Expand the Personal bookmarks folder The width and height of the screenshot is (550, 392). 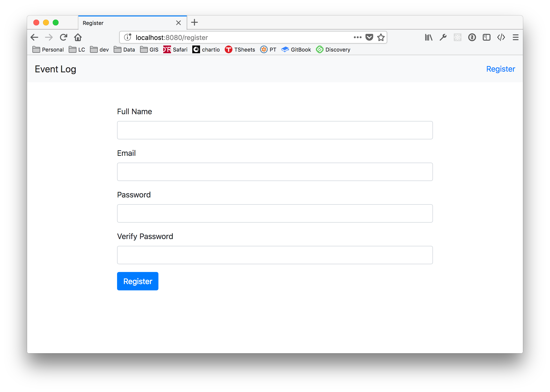click(48, 50)
